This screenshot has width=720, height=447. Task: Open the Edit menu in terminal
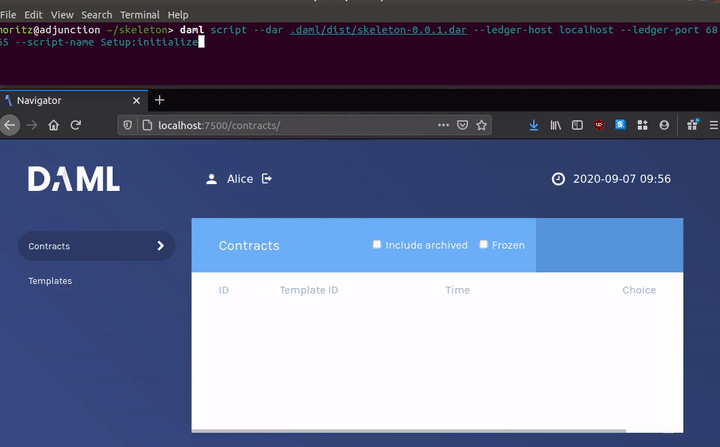point(33,15)
